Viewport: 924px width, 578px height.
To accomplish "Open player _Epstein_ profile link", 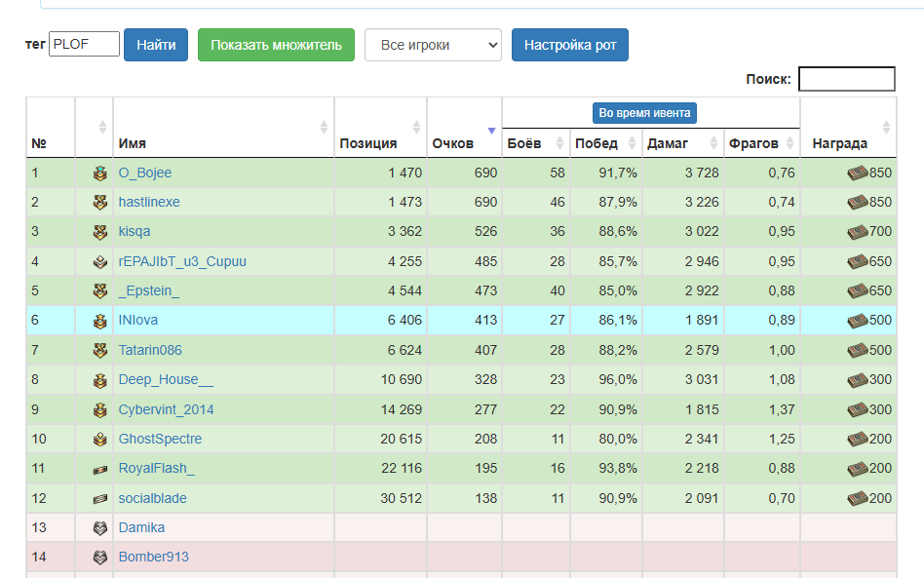I will (148, 291).
